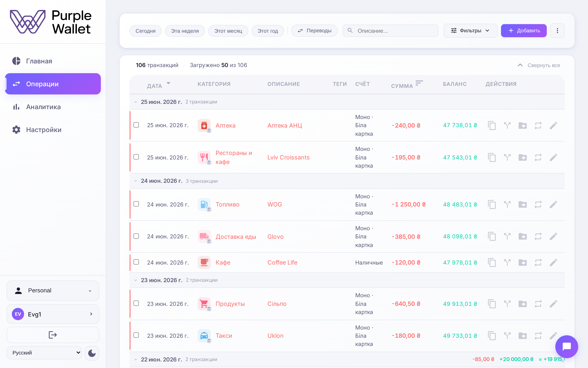Click the Доставка еды category label

236,237
